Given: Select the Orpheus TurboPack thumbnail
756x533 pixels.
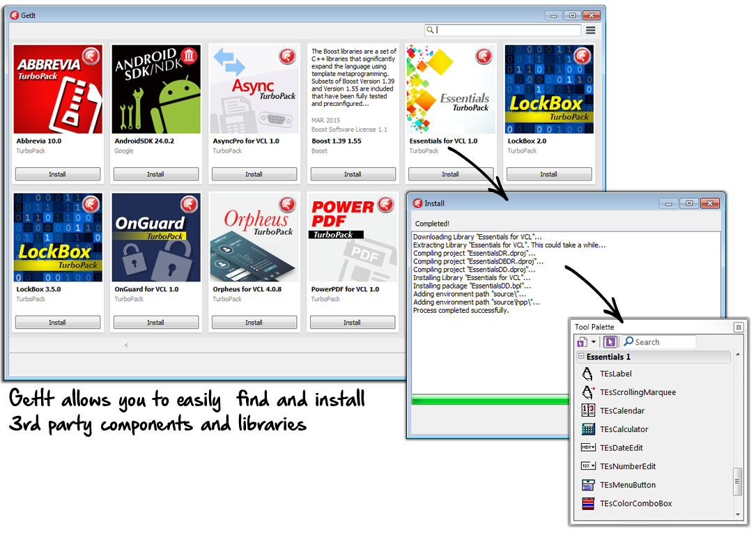Looking at the screenshot, I should click(254, 238).
